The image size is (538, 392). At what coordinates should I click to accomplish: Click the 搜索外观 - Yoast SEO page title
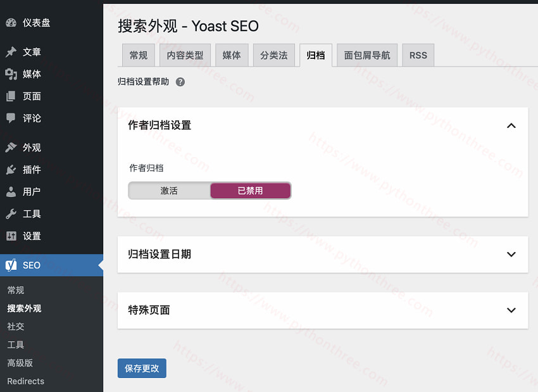[189, 26]
